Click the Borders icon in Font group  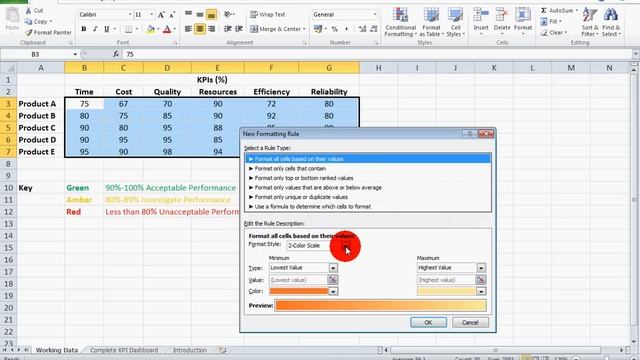tap(128, 29)
